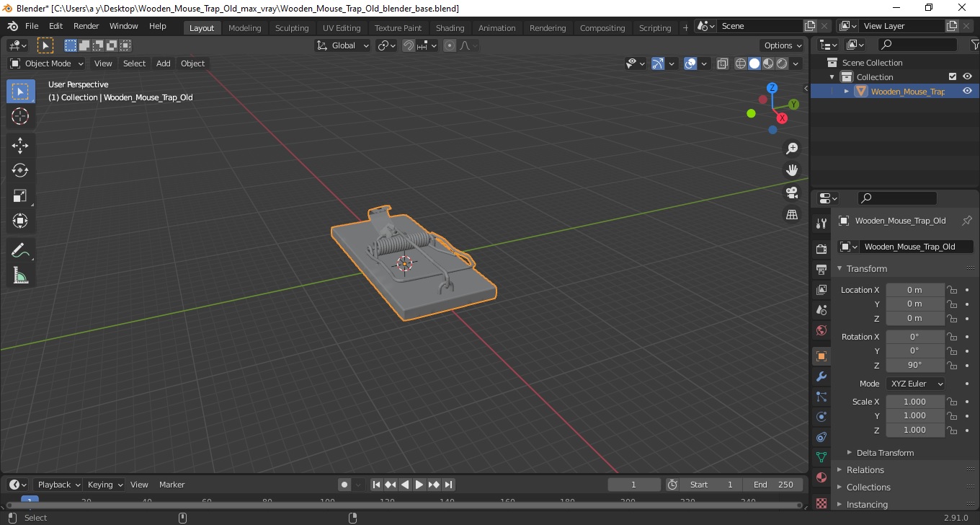Switch to material preview shading
This screenshot has width=980, height=525.
coord(768,63)
